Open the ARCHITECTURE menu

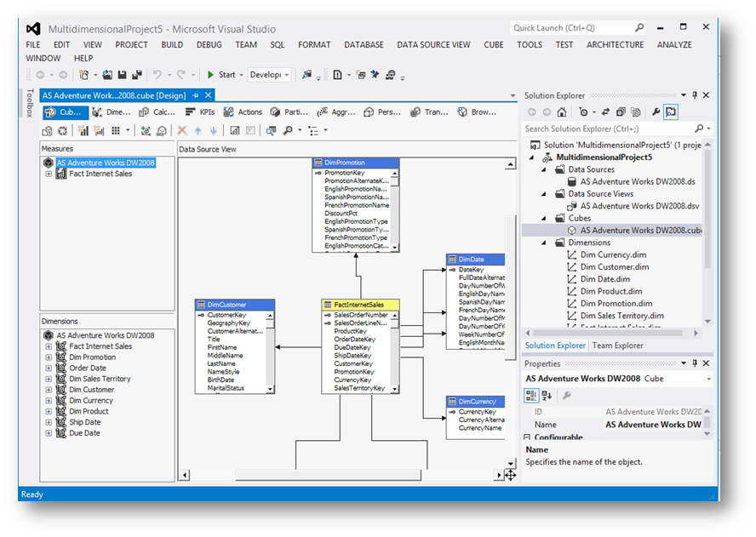(615, 45)
